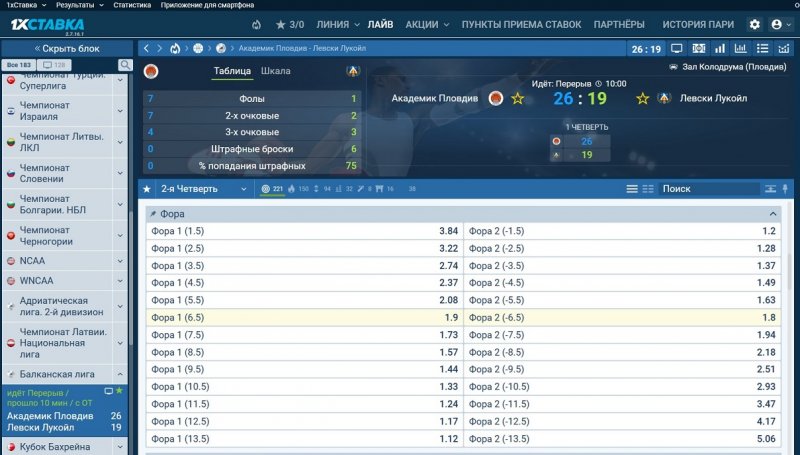Click Скрыть блок to hide sidebar
This screenshot has height=455, width=800.
[x=66, y=47]
